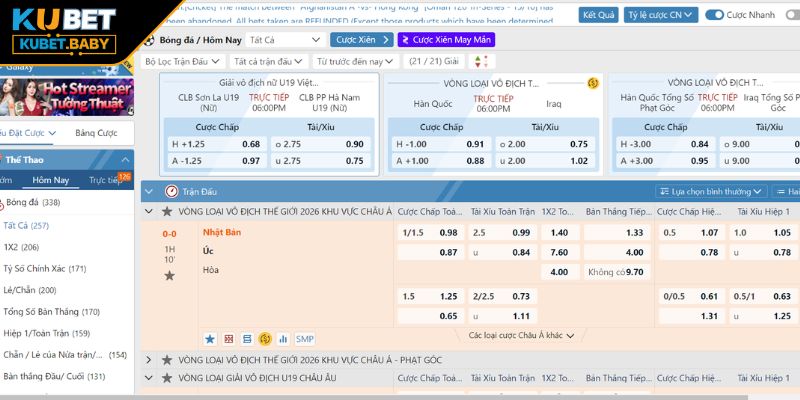Open the red grid icon in match toolbar
800x400 pixels.
[229, 339]
